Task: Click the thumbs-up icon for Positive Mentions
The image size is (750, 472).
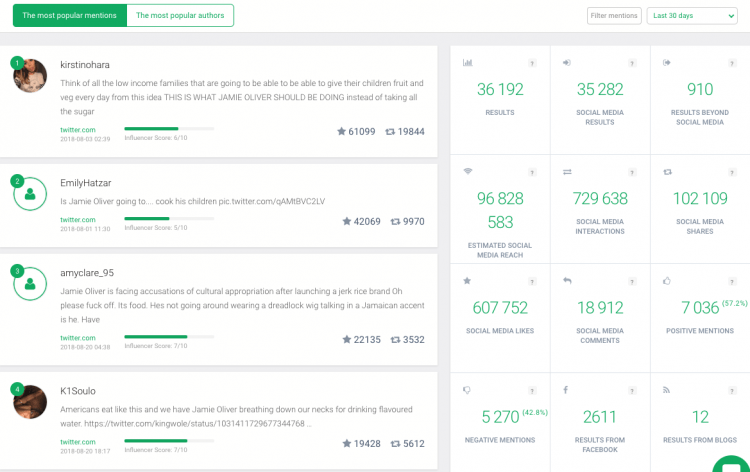Action: tap(667, 281)
